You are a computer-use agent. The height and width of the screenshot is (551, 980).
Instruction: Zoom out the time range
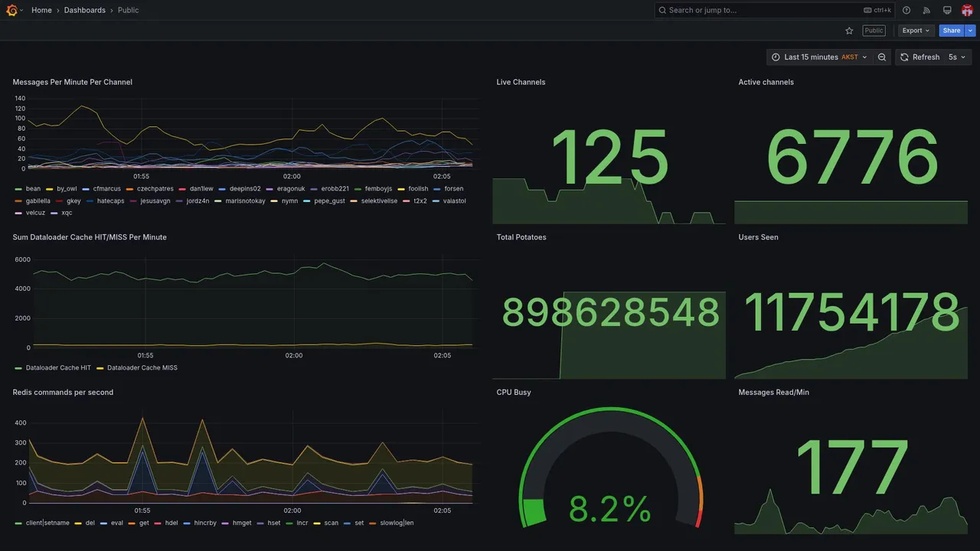point(882,57)
